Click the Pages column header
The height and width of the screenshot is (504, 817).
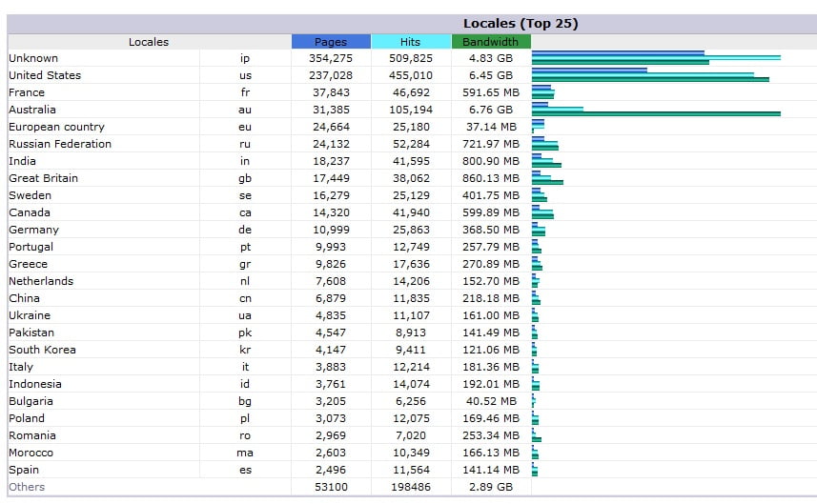tap(331, 42)
